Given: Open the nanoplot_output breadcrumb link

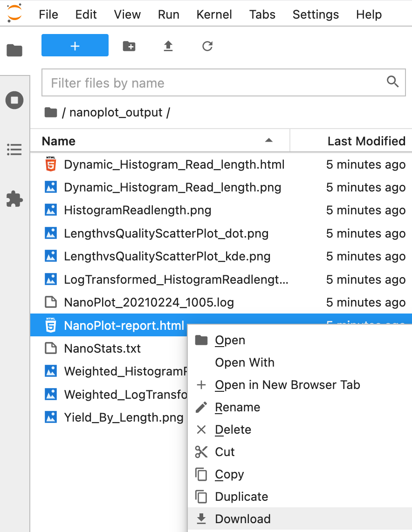Looking at the screenshot, I should click(x=117, y=112).
